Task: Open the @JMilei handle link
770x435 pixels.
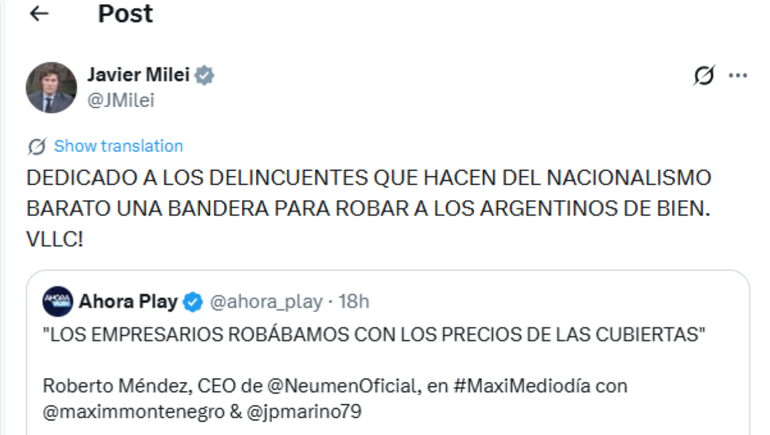Action: [x=120, y=100]
